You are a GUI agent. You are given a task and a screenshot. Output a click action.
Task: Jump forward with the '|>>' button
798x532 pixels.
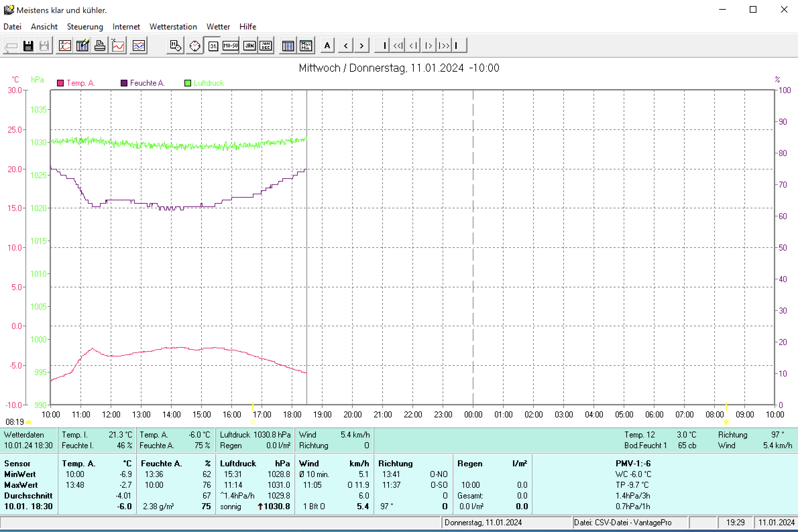point(444,46)
